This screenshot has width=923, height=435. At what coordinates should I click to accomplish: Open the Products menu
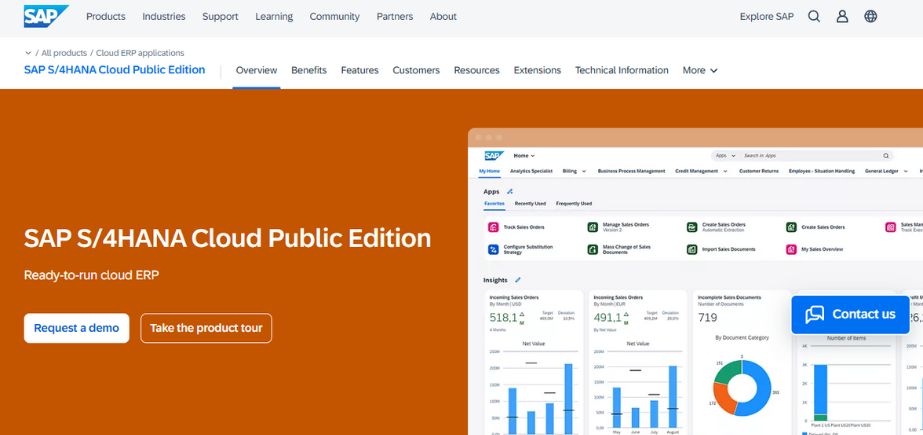pos(106,16)
